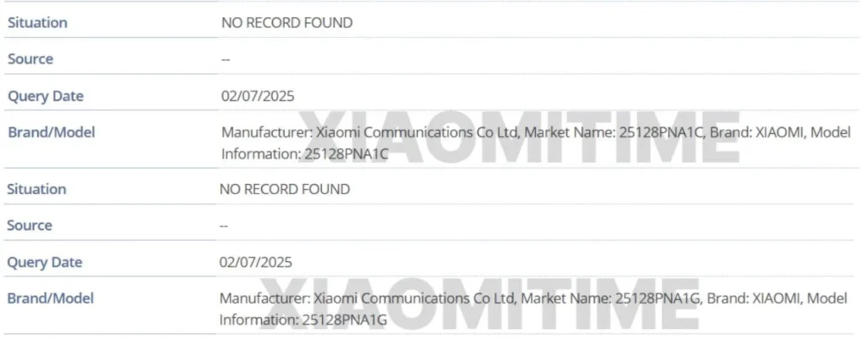Viewport: 868px width, 340px height.
Task: Select NO RECORD FOUND in the first record
Action: click(x=287, y=23)
